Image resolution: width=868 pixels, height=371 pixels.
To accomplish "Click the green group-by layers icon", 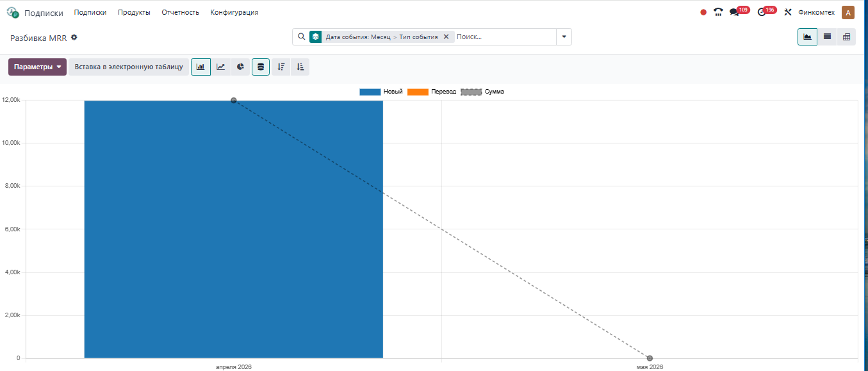I will (315, 37).
